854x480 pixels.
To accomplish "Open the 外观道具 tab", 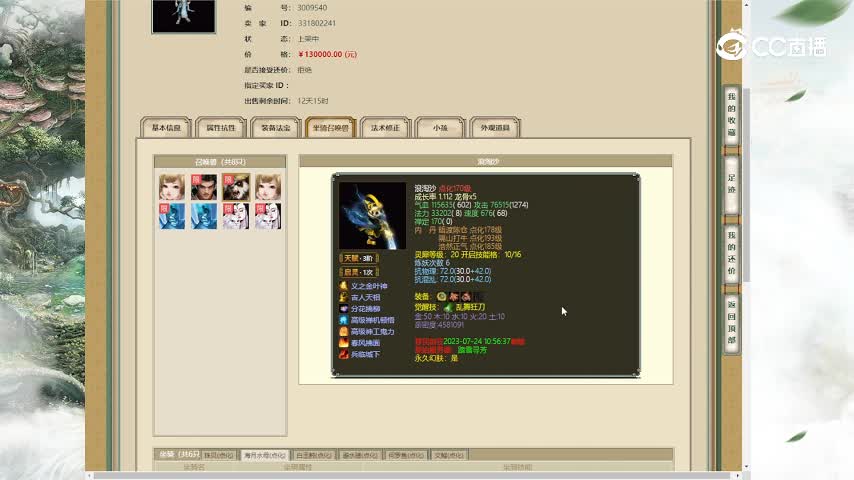I will click(x=495, y=127).
